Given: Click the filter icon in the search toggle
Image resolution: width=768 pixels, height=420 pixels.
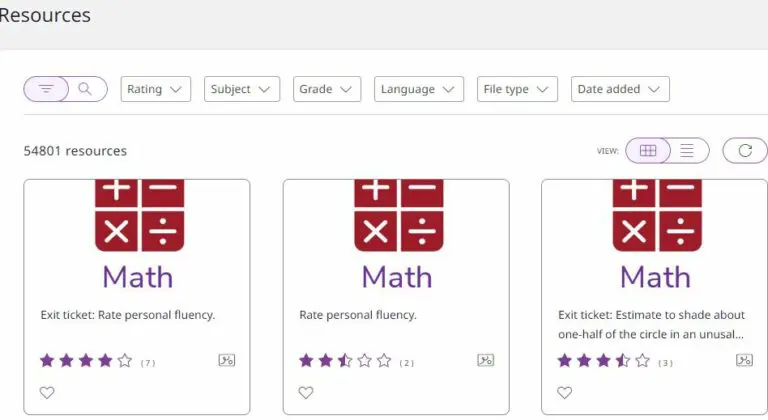Looking at the screenshot, I should 46,89.
